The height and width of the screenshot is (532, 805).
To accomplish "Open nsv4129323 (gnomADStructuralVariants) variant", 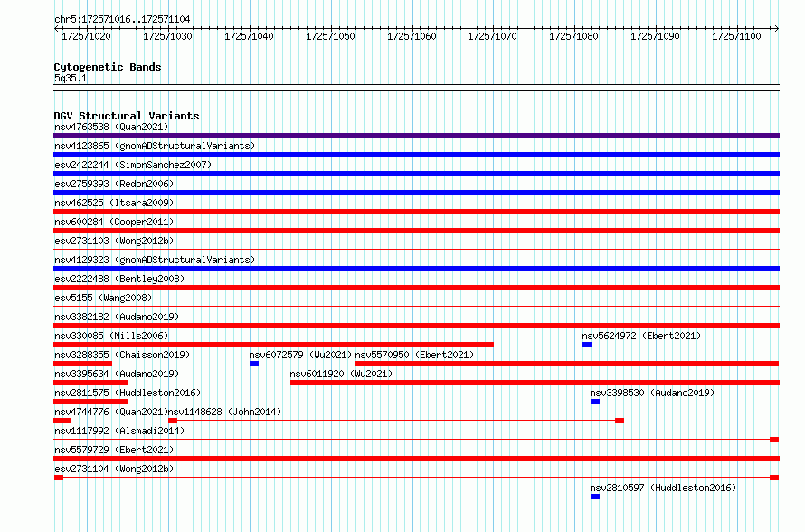I will tap(155, 260).
